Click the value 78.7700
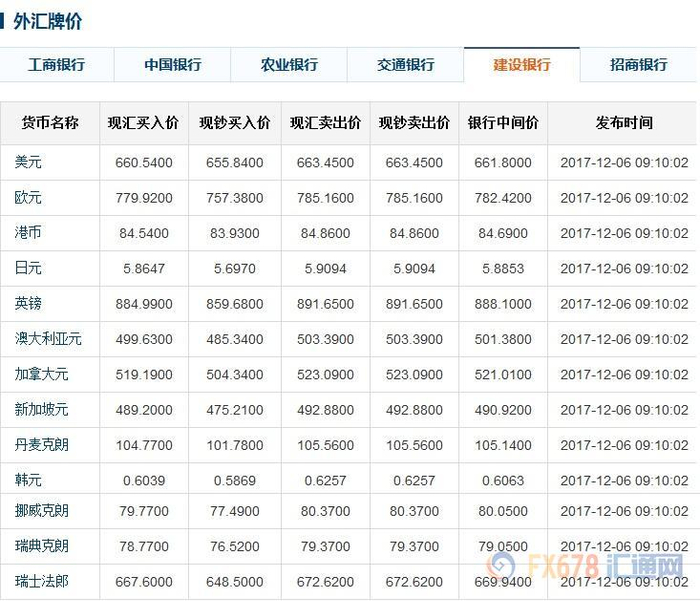 [x=144, y=547]
